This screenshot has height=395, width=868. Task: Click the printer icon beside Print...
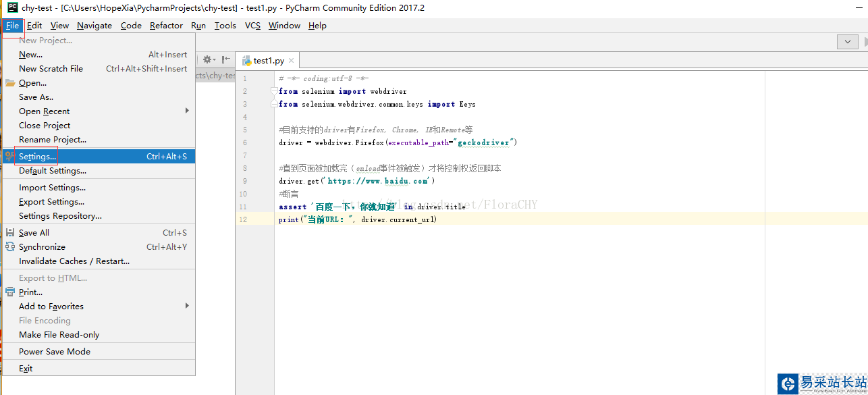(10, 292)
